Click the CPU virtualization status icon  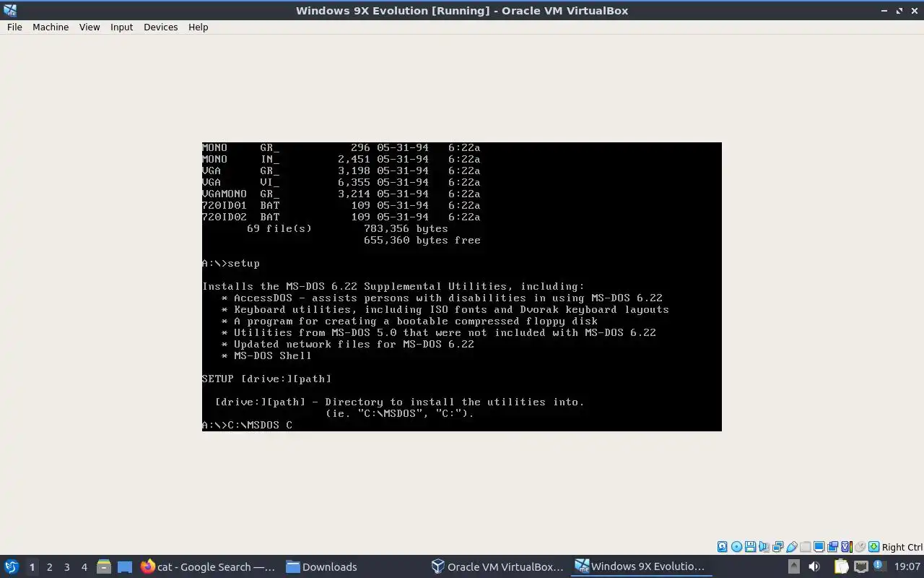pos(846,547)
